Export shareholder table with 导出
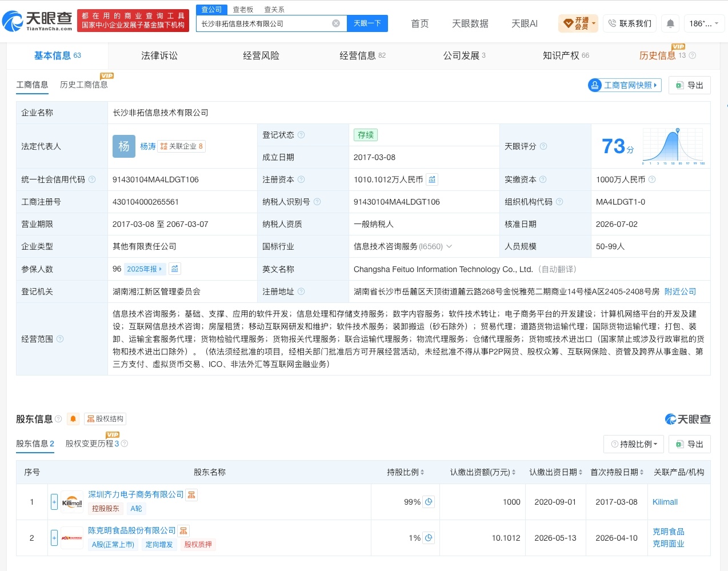 click(690, 444)
